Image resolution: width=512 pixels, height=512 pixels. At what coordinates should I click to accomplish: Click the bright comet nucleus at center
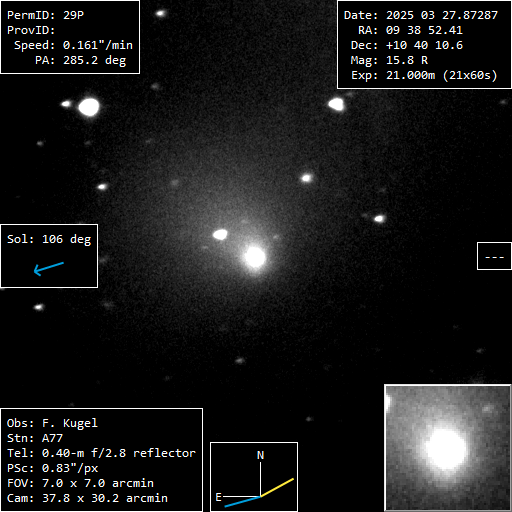(x=255, y=257)
